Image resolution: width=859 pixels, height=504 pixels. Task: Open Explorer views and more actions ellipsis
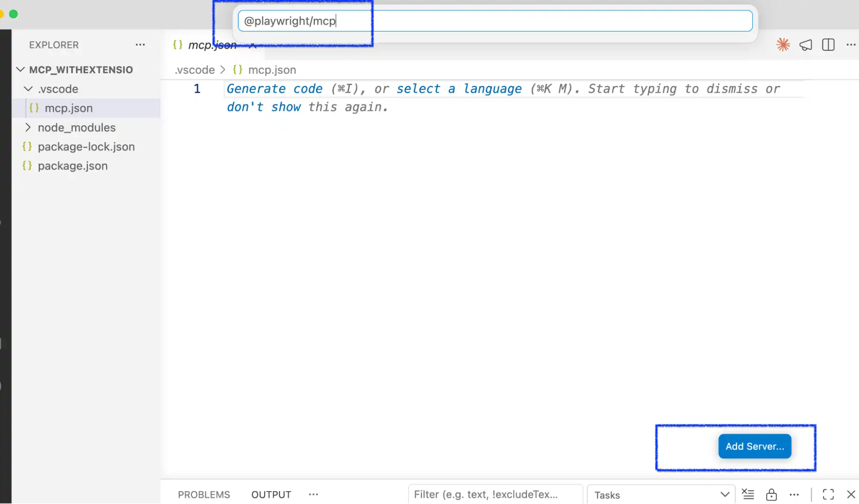[x=140, y=45]
